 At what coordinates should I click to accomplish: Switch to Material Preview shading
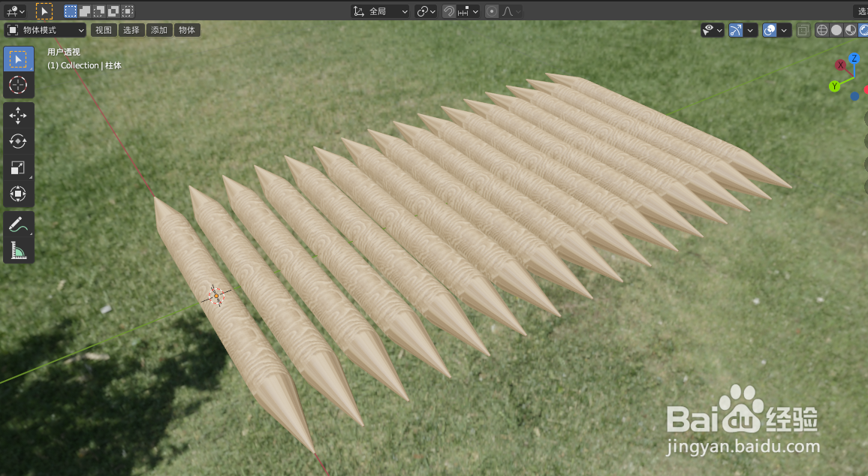coord(852,30)
